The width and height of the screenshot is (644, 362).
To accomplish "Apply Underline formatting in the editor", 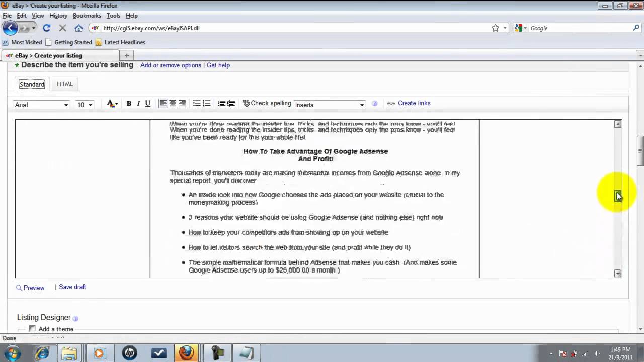I will tap(148, 103).
